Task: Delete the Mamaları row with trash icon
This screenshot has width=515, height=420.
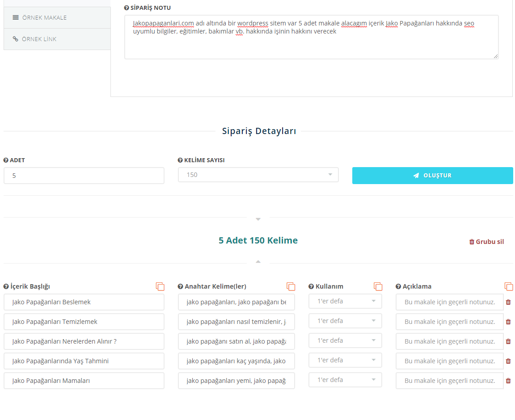Action: point(508,381)
